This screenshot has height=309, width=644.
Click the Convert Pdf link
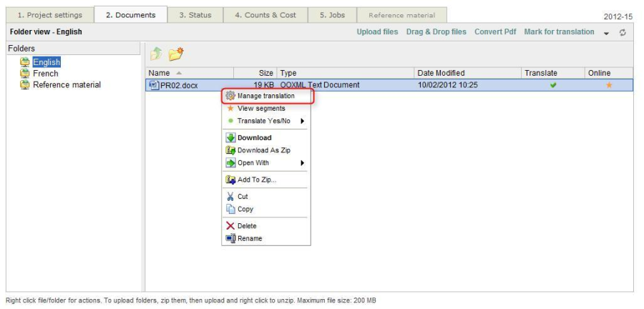(494, 32)
